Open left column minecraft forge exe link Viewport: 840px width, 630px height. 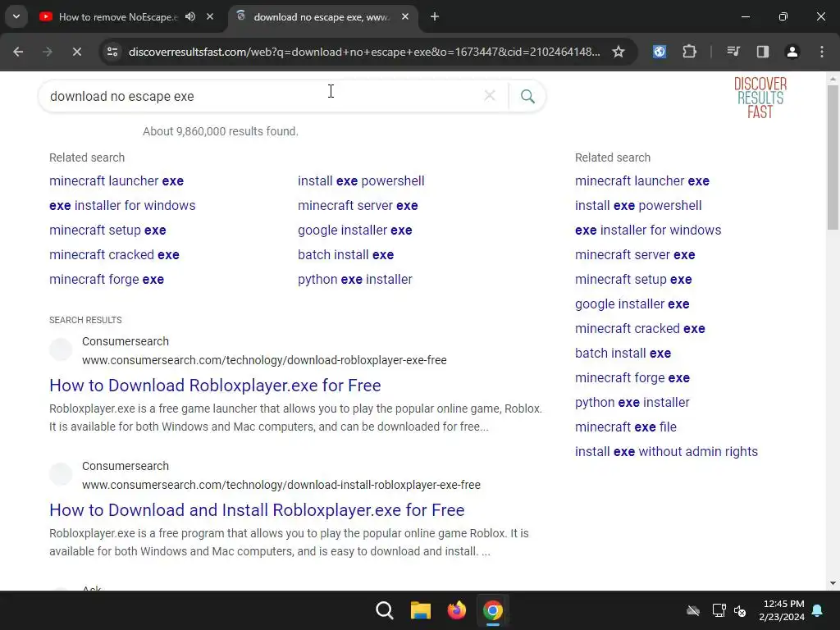[x=107, y=280]
